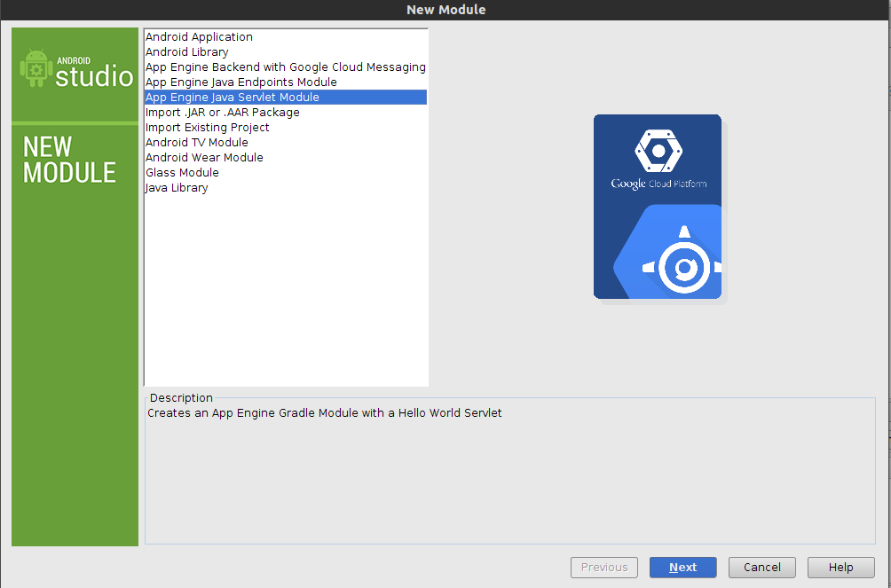Click the module description text
Screen dimensions: 891x588
[325, 413]
